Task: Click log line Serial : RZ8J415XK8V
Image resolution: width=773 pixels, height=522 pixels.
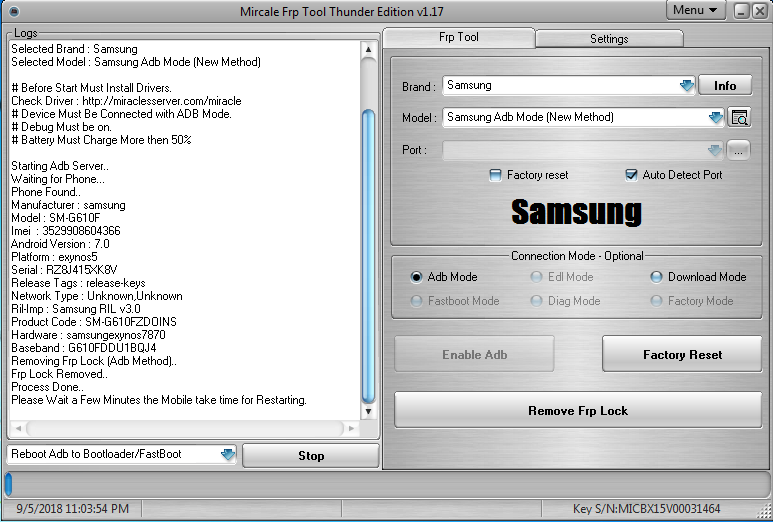Action: pyautogui.click(x=64, y=270)
